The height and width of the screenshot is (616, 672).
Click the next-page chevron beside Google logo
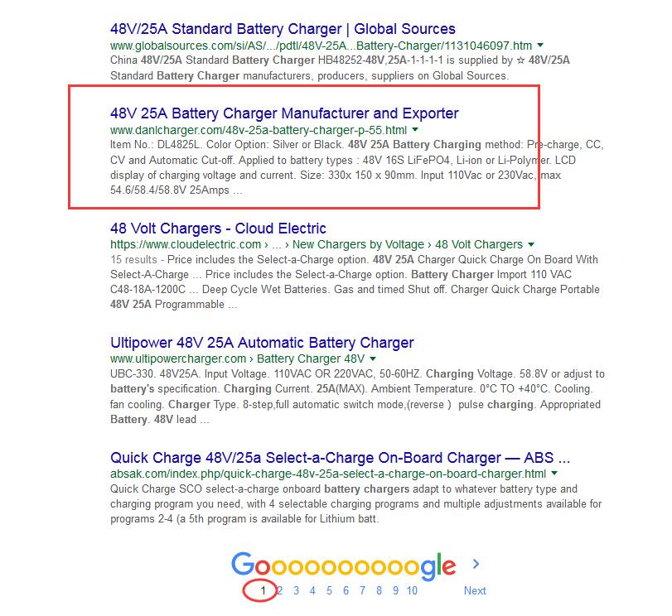coord(476,564)
